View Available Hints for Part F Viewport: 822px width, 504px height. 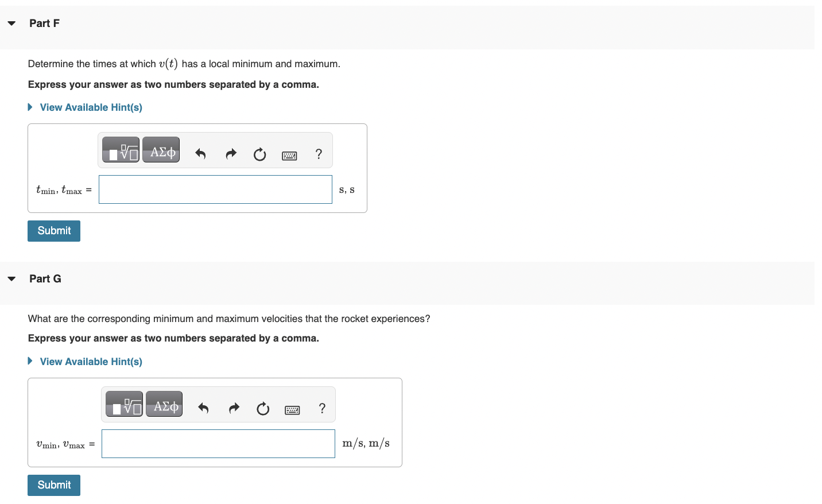[x=91, y=107]
